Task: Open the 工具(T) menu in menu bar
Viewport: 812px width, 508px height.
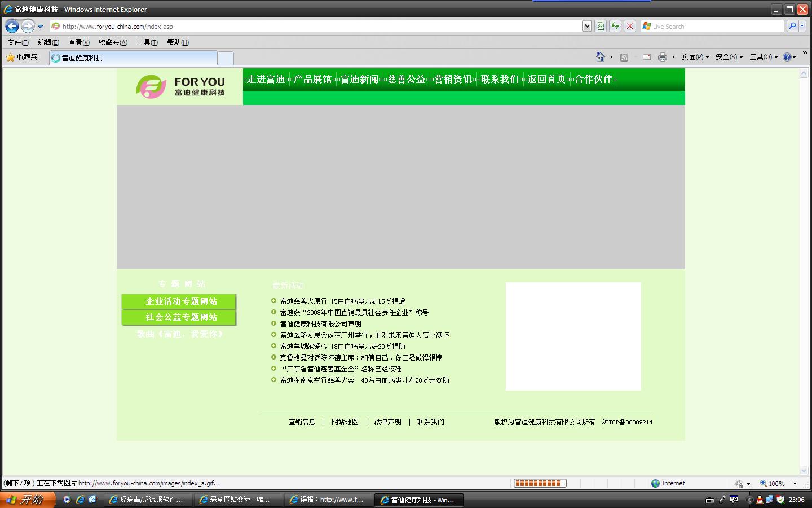Action: (147, 42)
